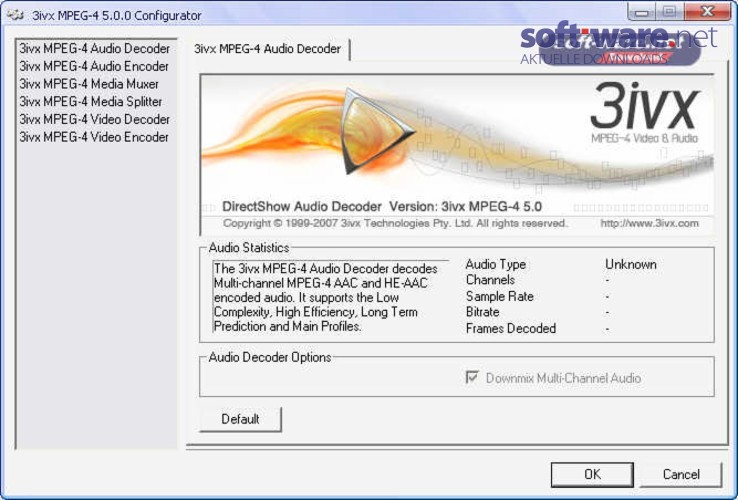This screenshot has width=738, height=500.
Task: Click the Audio Decoder Options group title
Action: click(270, 357)
